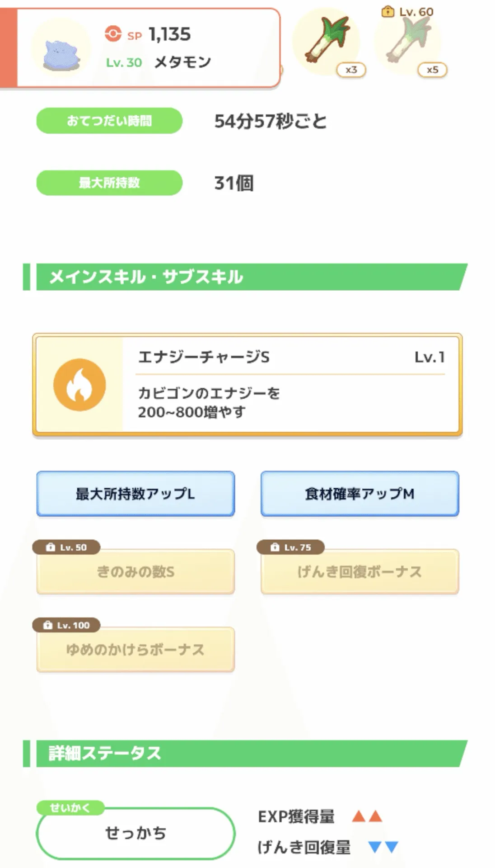495x868 pixels.
Task: Tap the せっかち nature box
Action: (135, 833)
